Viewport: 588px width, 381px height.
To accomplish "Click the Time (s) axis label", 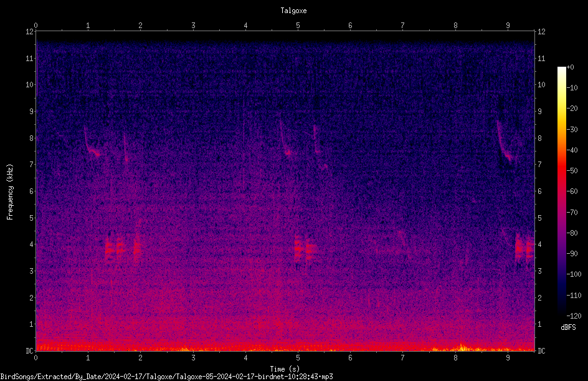I will pyautogui.click(x=285, y=369).
